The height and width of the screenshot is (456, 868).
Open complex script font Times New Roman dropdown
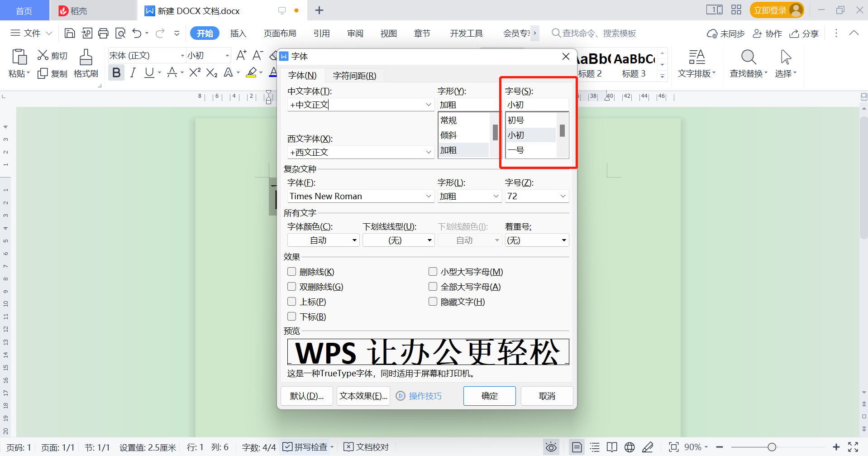tap(429, 196)
